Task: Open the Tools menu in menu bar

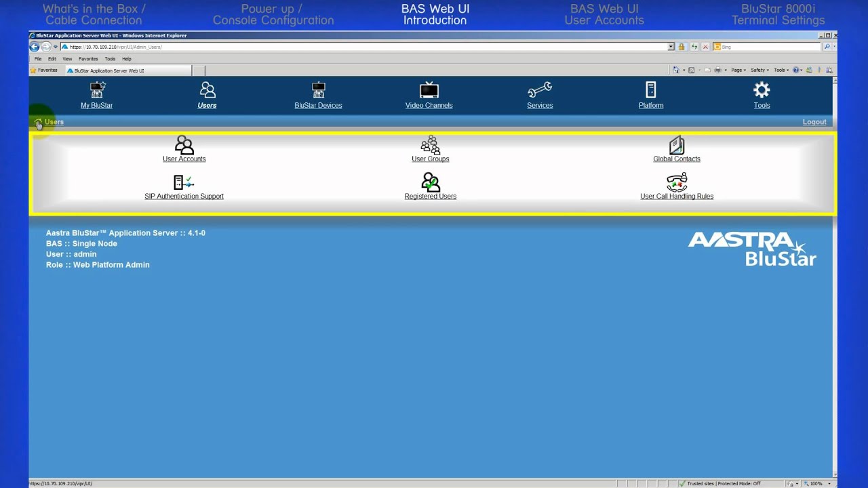Action: point(110,59)
